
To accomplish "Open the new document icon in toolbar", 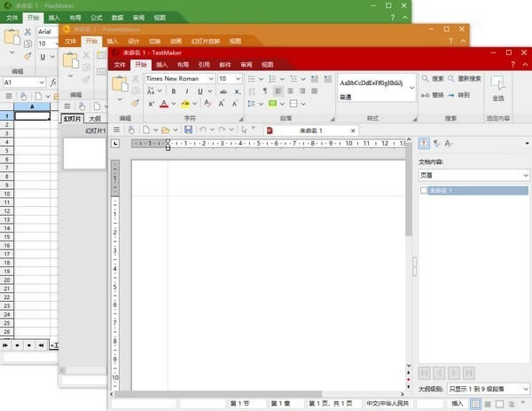I will click(148, 130).
